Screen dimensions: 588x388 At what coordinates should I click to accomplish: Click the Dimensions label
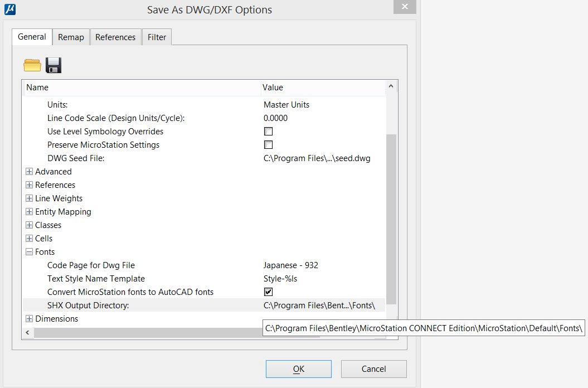[57, 318]
